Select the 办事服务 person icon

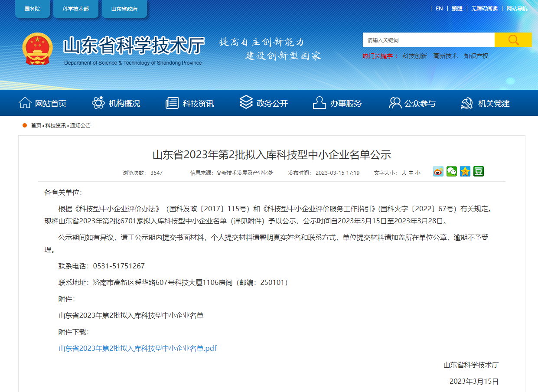tap(320, 103)
